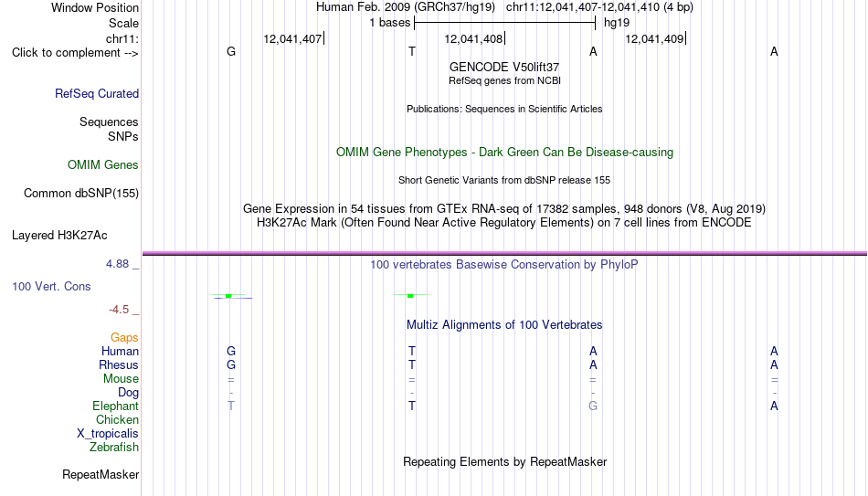Click the 'RefSeq genes from NCBI' title
Screen dimensions: 868x496
(504, 80)
